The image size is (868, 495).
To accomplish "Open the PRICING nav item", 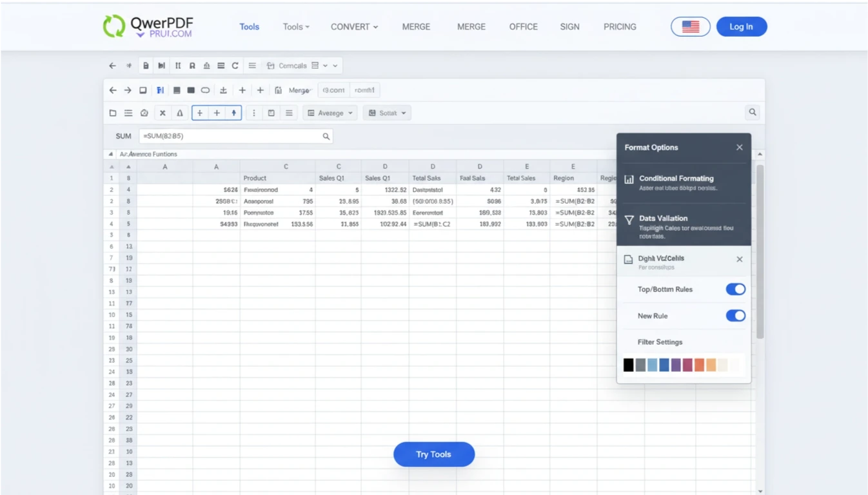I will (620, 27).
